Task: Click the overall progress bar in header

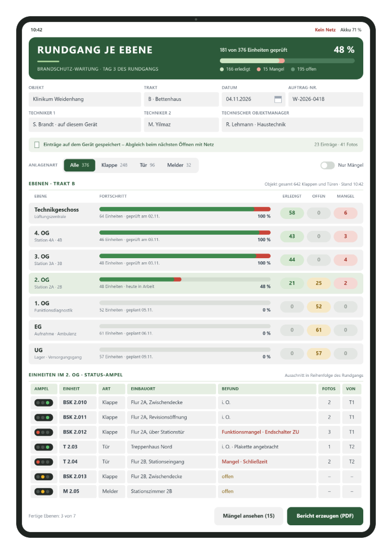Action: (287, 61)
